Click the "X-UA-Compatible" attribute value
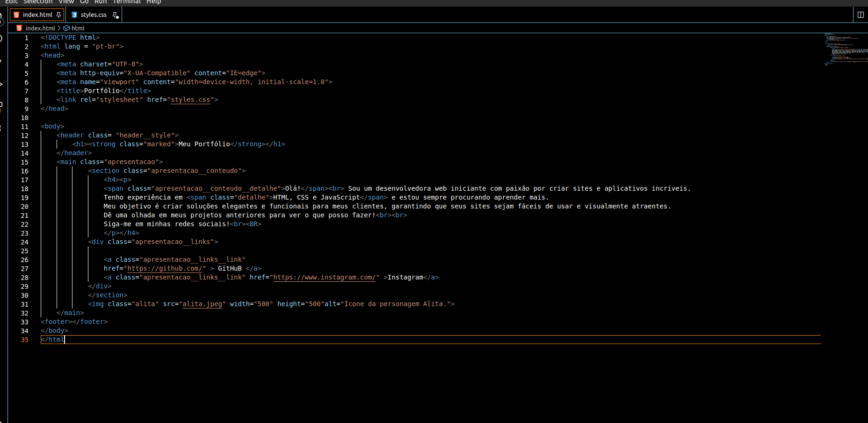This screenshot has width=868, height=423. (x=157, y=73)
